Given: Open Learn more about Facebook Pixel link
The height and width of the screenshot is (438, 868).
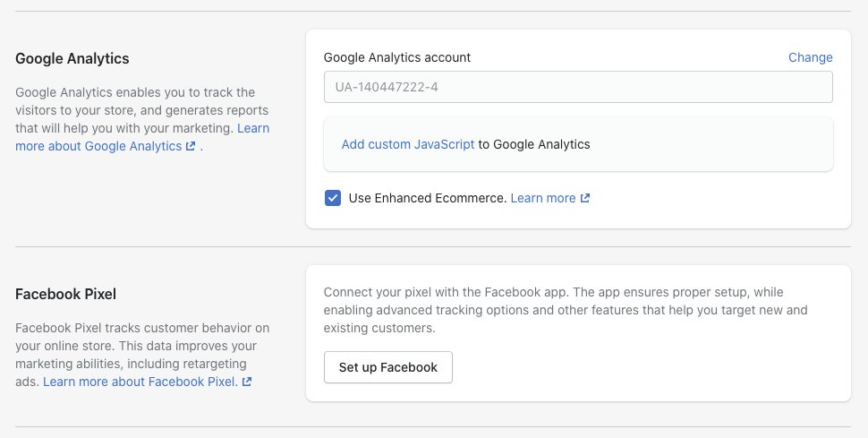Looking at the screenshot, I should pyautogui.click(x=140, y=382).
